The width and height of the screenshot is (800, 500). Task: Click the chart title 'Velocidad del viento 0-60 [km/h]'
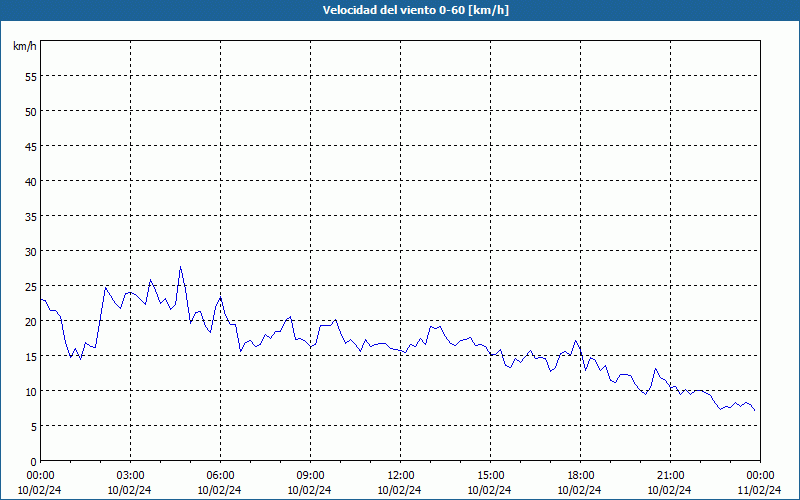coord(415,10)
